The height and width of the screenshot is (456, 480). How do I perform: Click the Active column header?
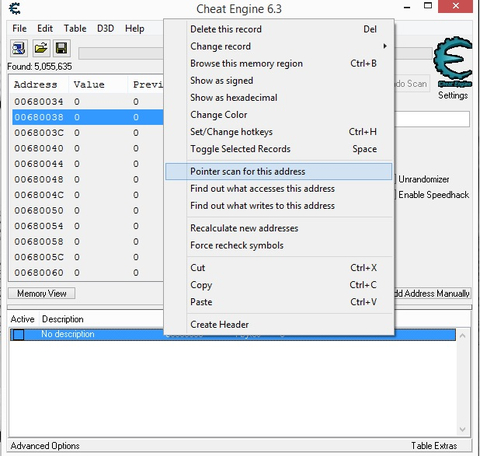coord(22,319)
